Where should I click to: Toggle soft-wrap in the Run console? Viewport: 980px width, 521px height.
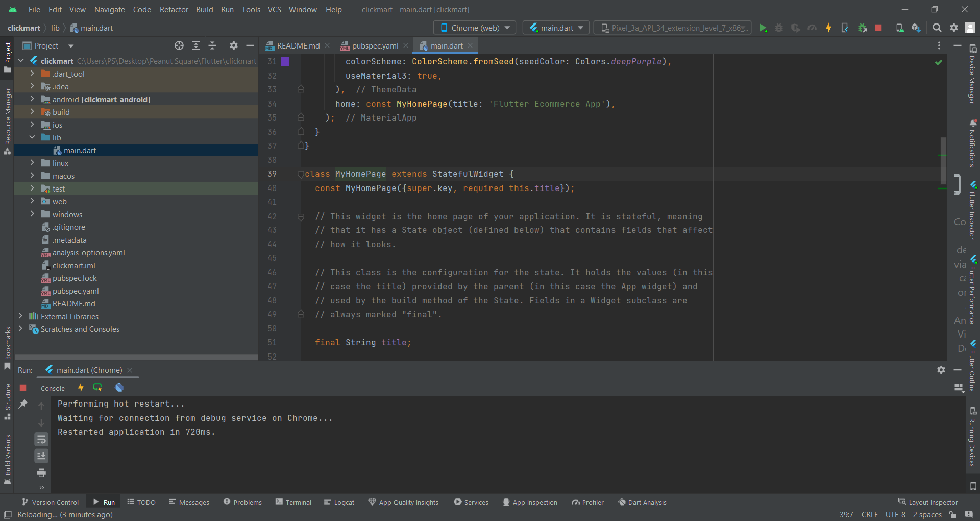point(41,439)
